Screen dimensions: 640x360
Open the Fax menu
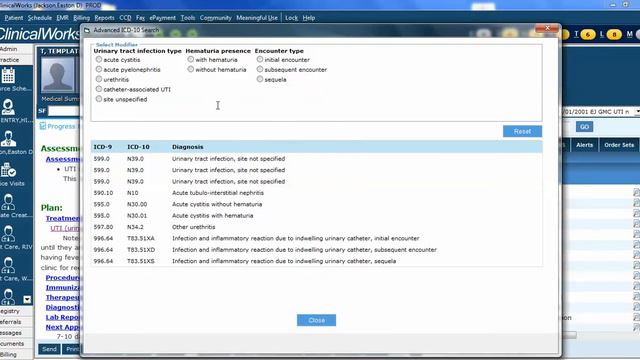click(140, 18)
